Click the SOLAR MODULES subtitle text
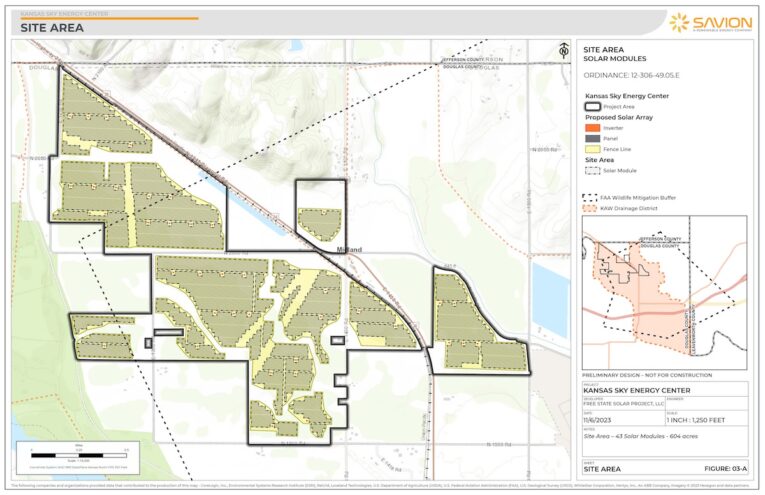Image resolution: width=765 pixels, height=495 pixels. click(615, 59)
